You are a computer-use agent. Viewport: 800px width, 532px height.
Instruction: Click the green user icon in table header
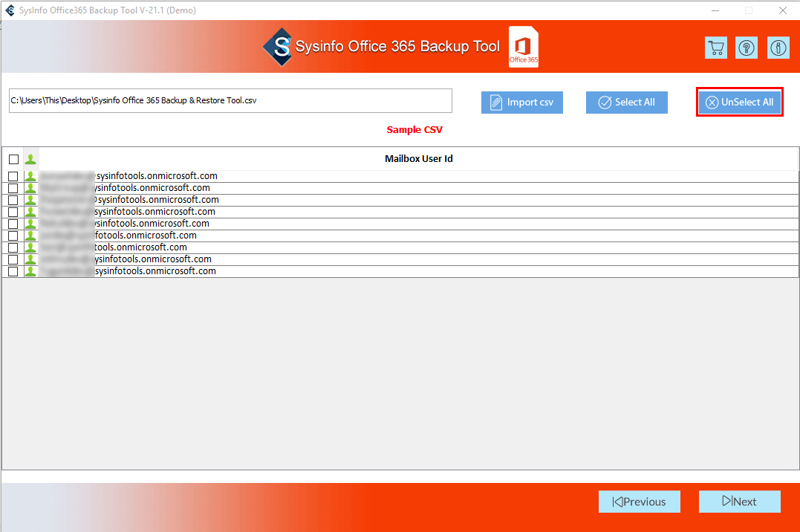[x=30, y=159]
